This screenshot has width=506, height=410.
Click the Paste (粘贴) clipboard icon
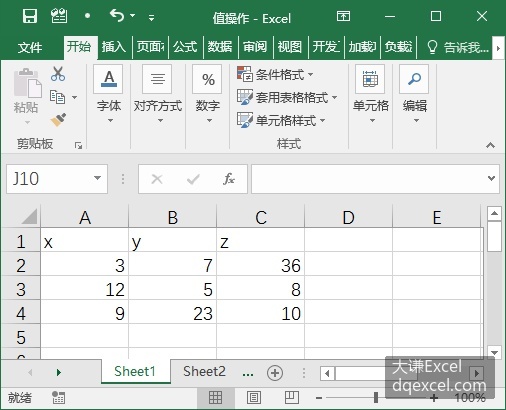coord(27,83)
